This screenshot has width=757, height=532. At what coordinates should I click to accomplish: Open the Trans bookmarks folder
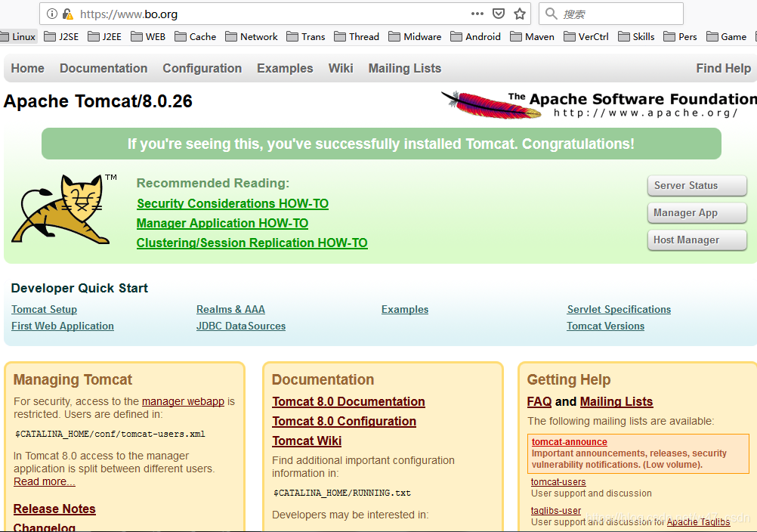click(306, 37)
